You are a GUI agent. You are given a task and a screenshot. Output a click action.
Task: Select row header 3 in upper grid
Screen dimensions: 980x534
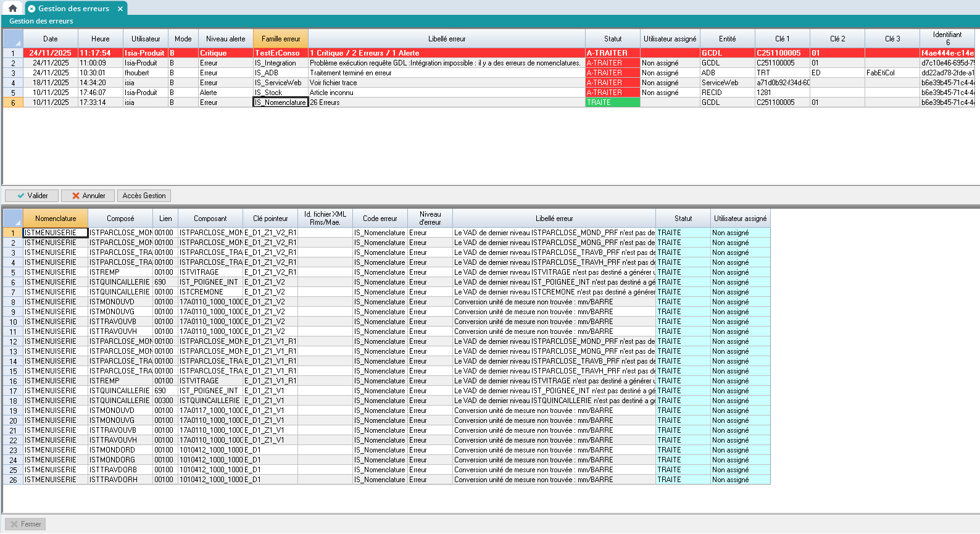click(x=13, y=73)
